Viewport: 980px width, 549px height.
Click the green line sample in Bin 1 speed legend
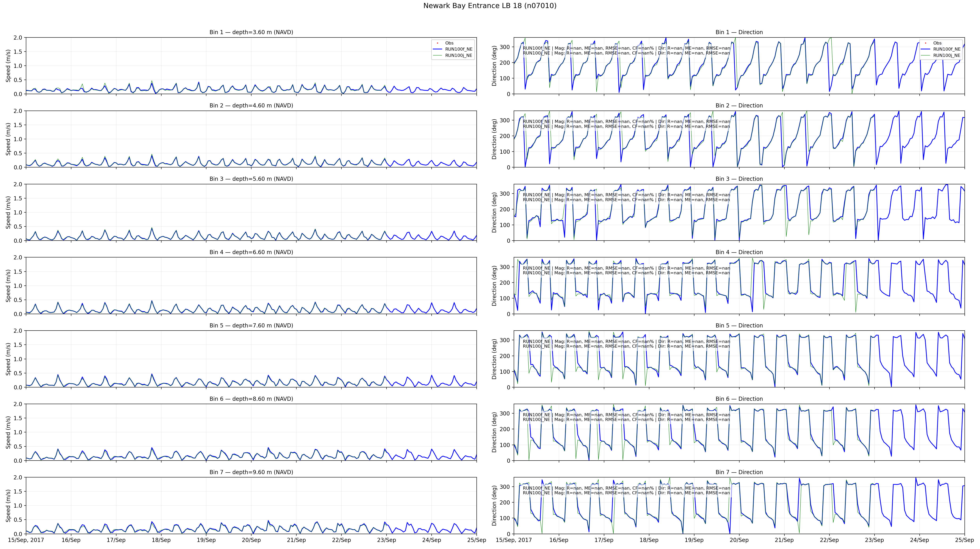437,55
